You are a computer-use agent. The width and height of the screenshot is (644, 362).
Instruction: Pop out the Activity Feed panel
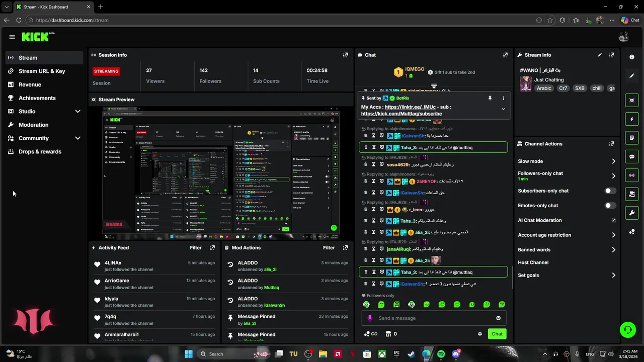coord(212,247)
